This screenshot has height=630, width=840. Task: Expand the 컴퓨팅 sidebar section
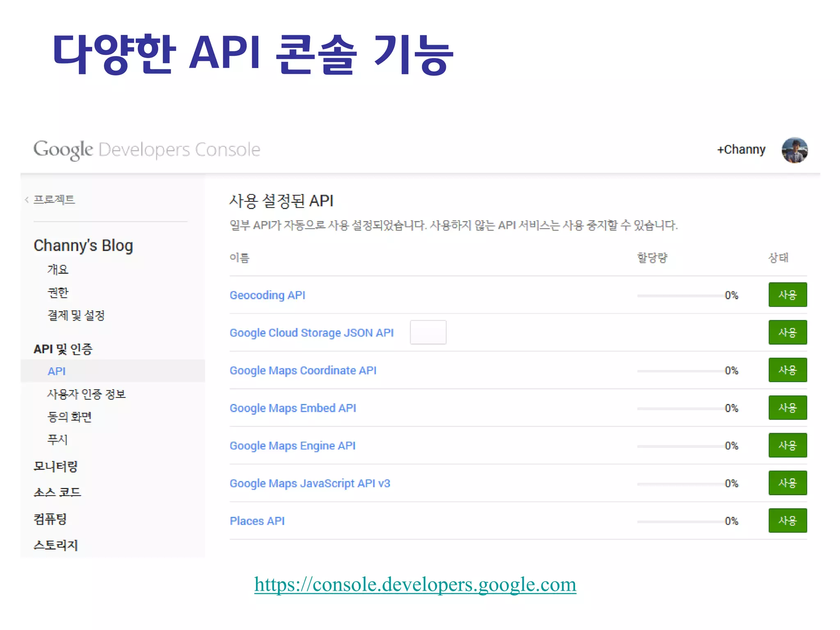(x=50, y=519)
